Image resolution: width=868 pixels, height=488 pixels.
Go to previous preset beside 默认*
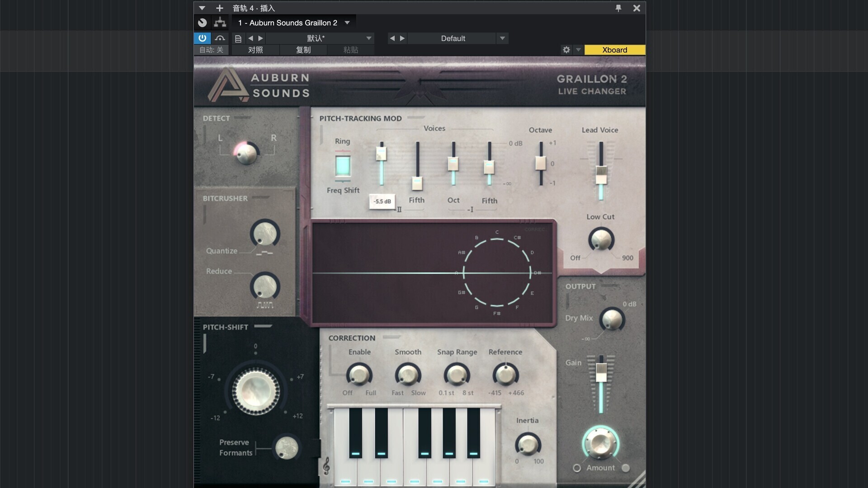[250, 38]
